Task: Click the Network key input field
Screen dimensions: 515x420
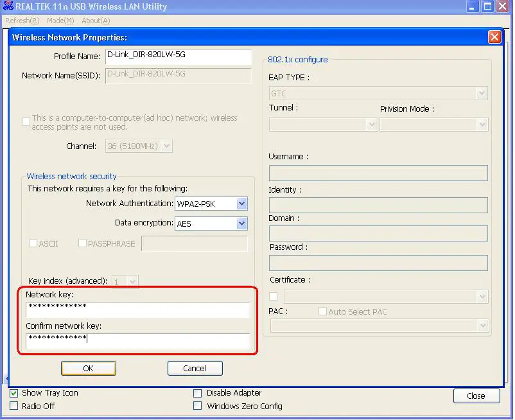Action: [x=137, y=310]
